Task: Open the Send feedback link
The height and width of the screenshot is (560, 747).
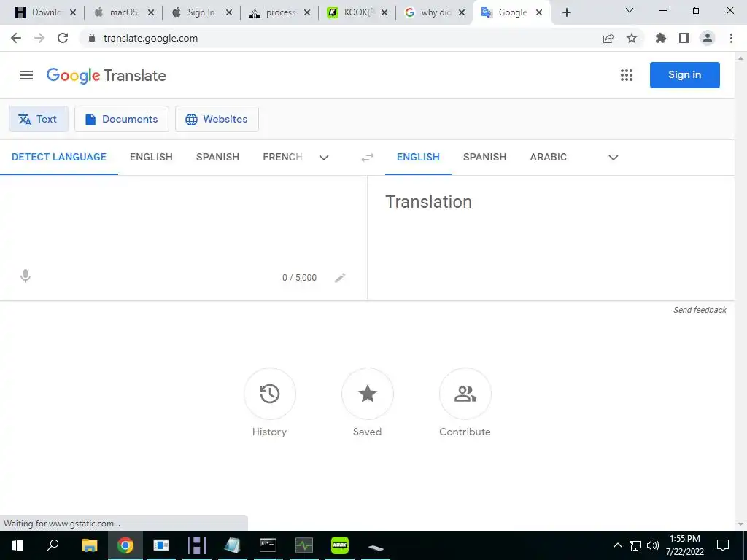Action: tap(700, 310)
